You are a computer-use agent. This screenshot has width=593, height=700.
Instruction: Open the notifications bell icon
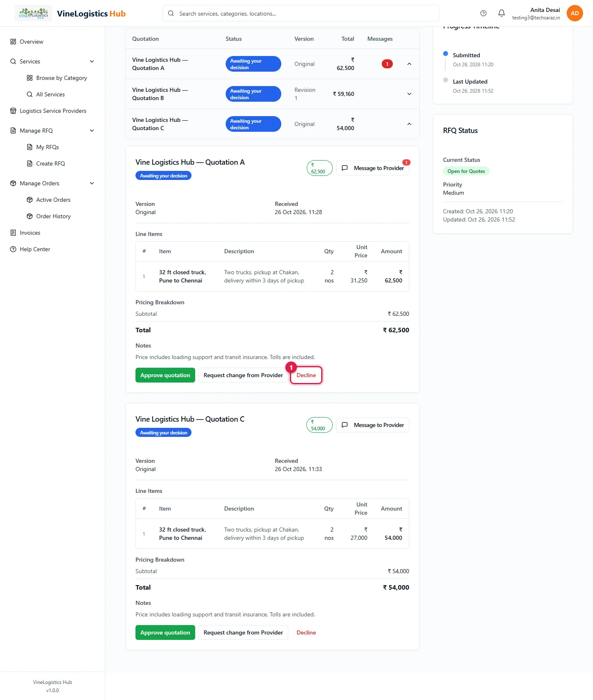click(502, 13)
